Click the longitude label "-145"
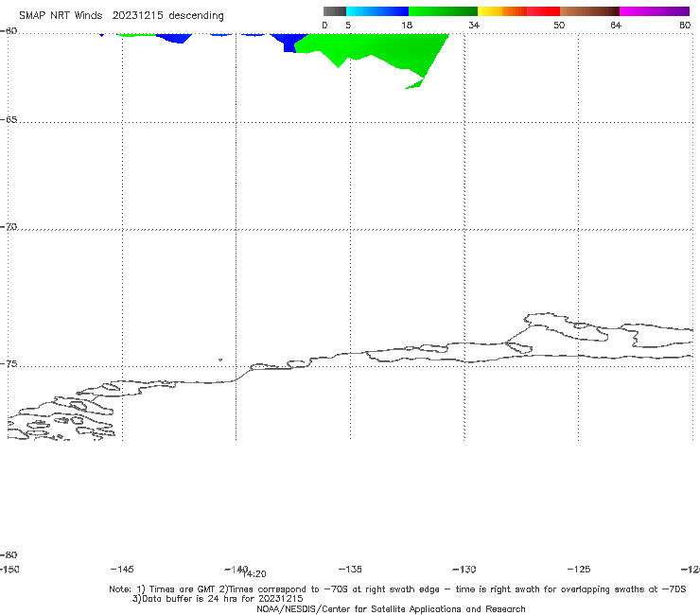 122,569
